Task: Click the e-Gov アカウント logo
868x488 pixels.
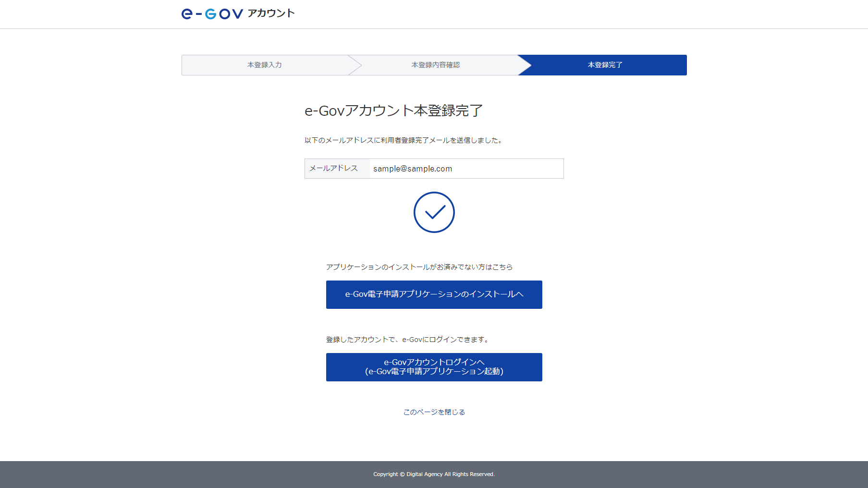Action: pos(238,13)
